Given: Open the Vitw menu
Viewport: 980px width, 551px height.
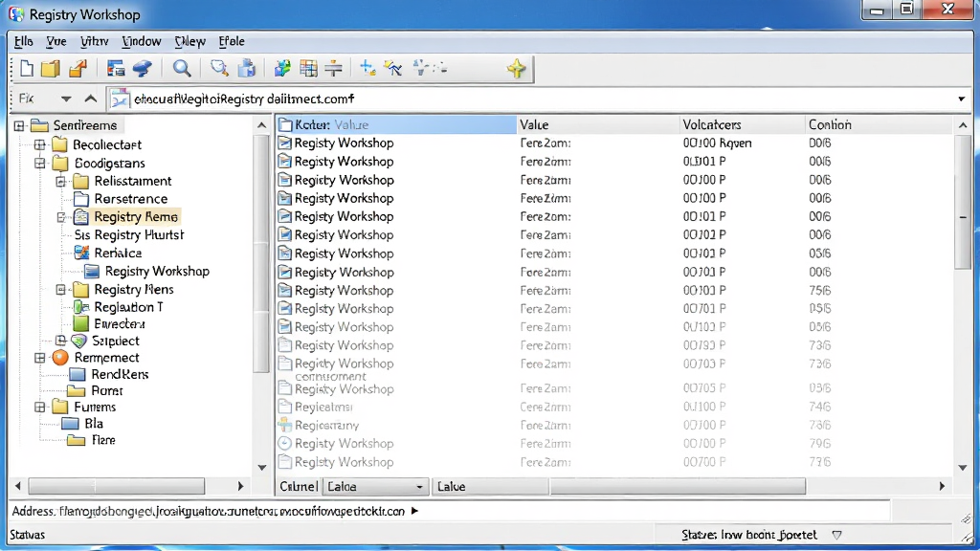Looking at the screenshot, I should [95, 41].
